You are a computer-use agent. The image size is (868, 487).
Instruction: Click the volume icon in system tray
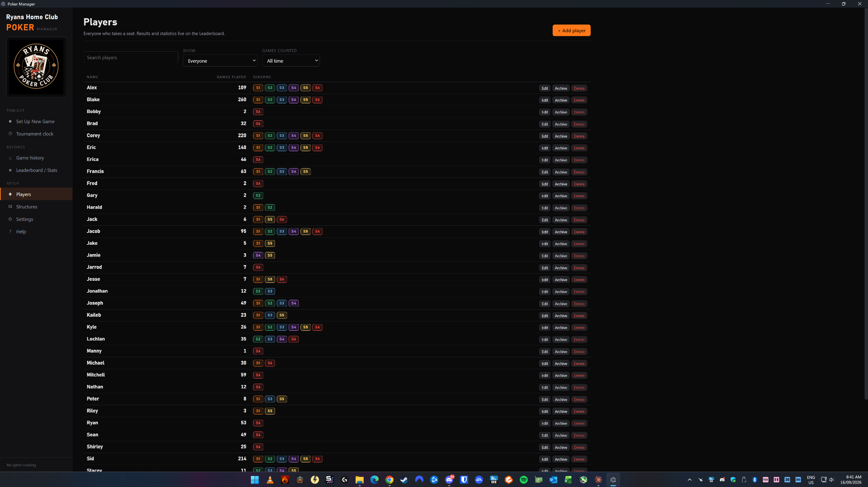point(832,480)
